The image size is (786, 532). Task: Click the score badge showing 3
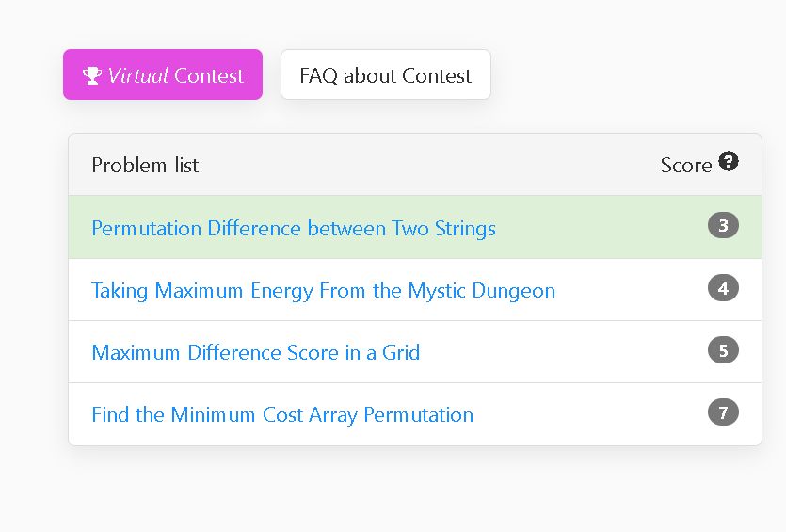[723, 226]
